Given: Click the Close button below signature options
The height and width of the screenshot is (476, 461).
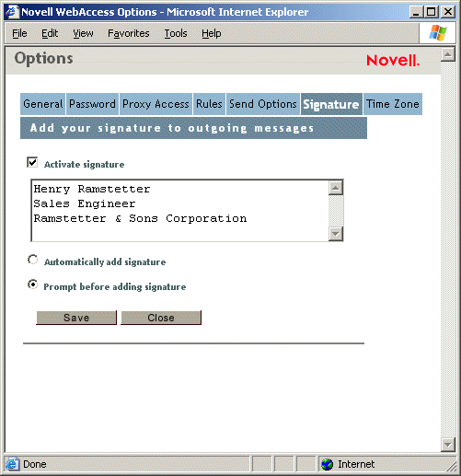Looking at the screenshot, I should [x=161, y=318].
